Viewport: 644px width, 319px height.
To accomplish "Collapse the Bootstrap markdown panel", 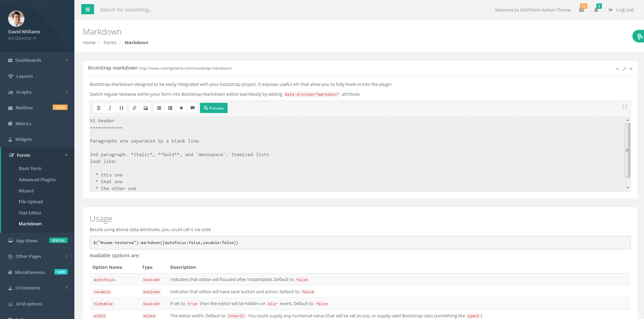I will [x=617, y=69].
